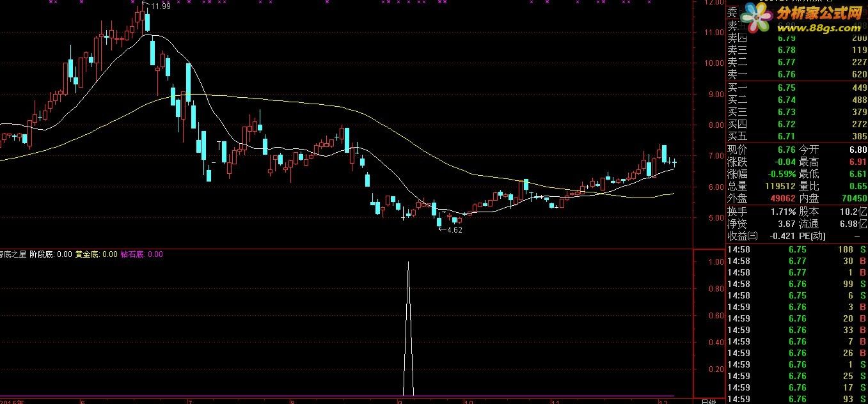
Task: Select the 14:58 trade tick with volume 188
Action: pos(796,249)
